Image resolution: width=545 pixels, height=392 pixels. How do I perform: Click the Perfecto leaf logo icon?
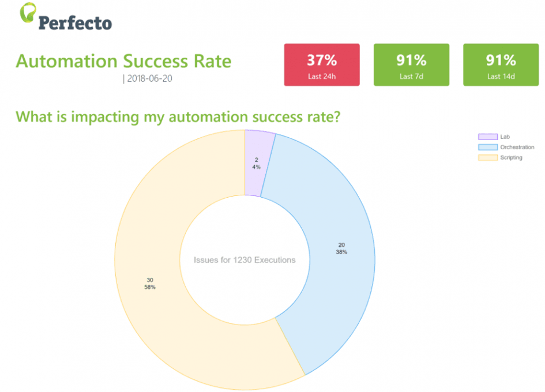pyautogui.click(x=28, y=13)
